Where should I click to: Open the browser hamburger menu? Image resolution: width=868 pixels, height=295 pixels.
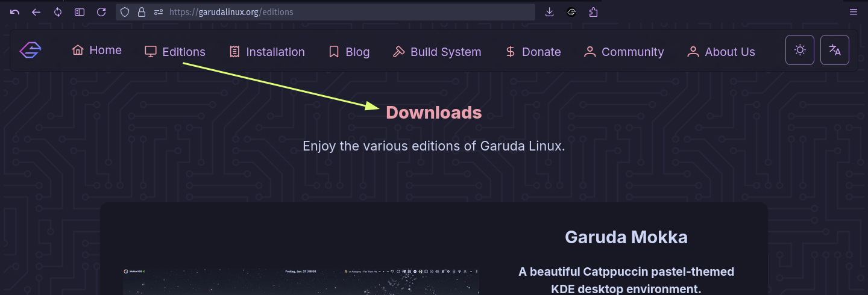tap(853, 12)
